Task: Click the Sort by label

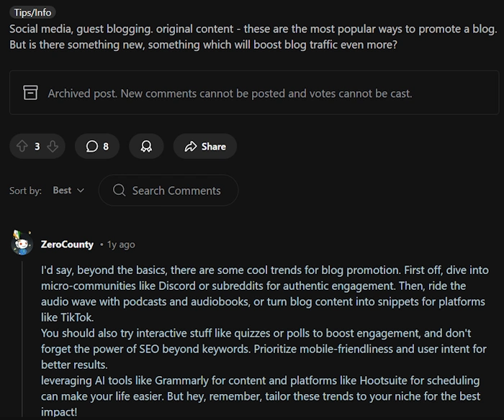Action: 25,191
